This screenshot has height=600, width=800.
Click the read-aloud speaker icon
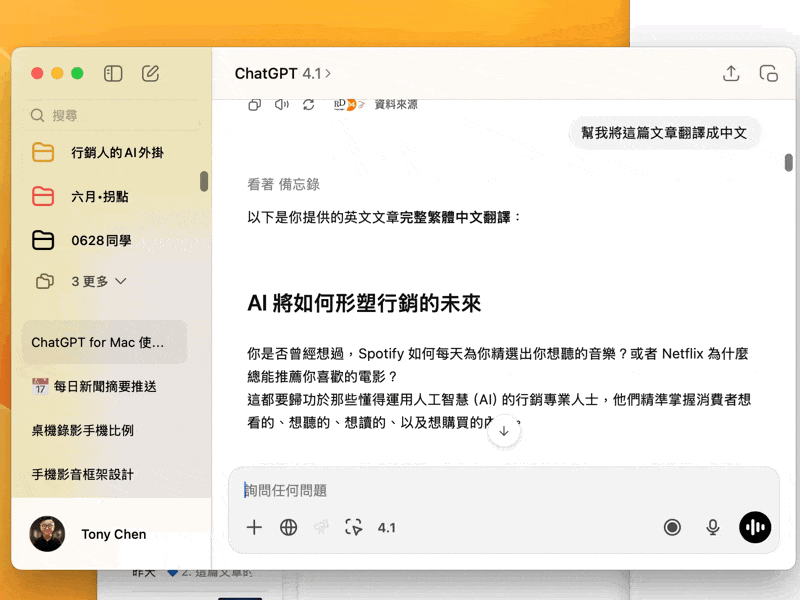coord(281,103)
